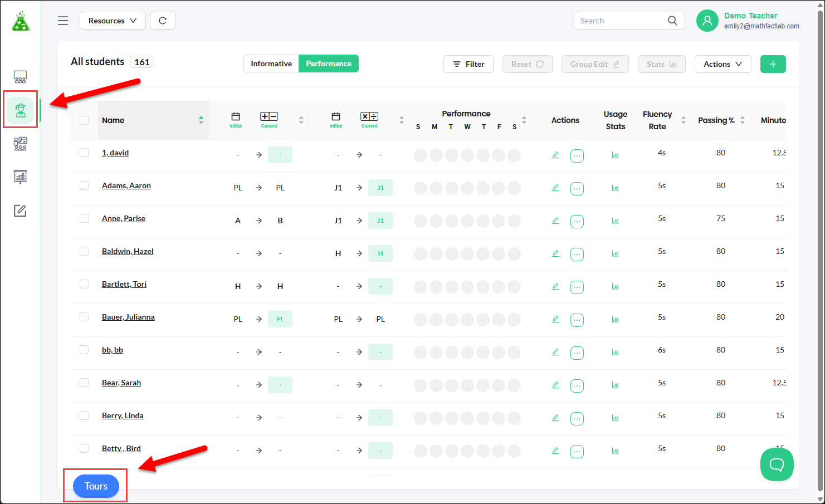Image resolution: width=825 pixels, height=504 pixels.
Task: Open more actions for Bear, Sarah
Action: pos(577,386)
